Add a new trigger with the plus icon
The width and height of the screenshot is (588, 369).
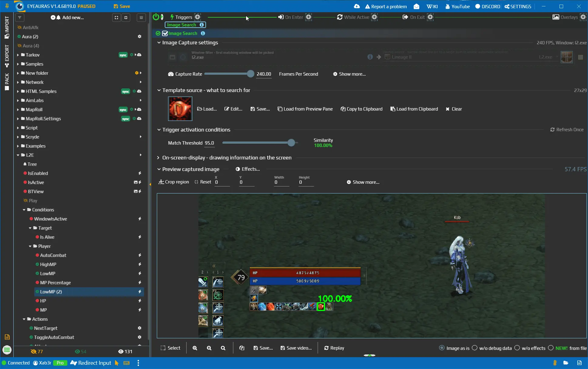tap(198, 17)
